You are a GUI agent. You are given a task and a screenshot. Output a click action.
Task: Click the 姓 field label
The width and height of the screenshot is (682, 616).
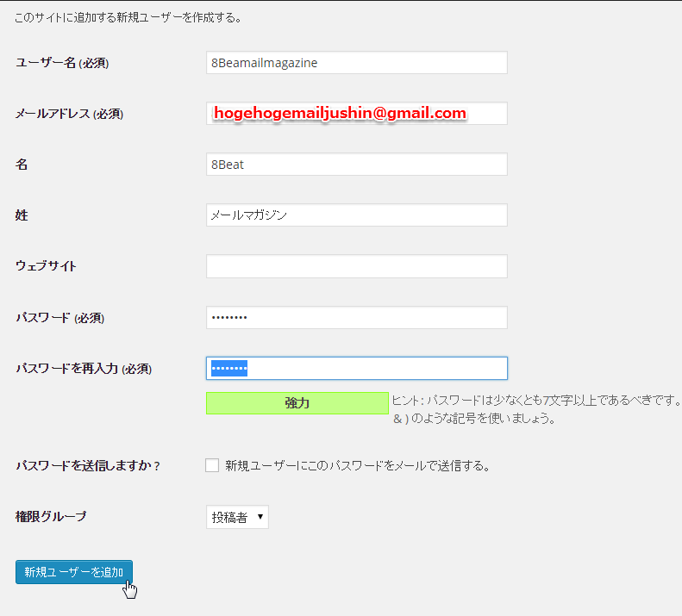point(22,215)
